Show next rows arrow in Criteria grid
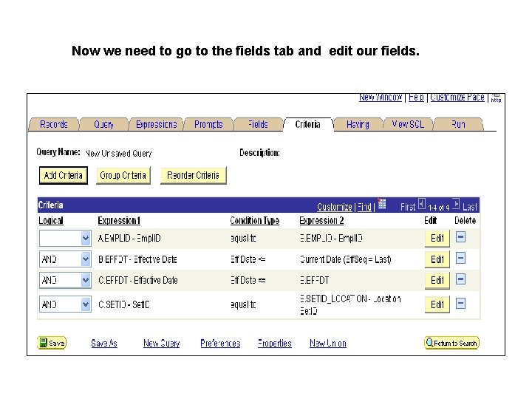Image resolution: width=532 pixels, height=399 pixels. point(457,204)
